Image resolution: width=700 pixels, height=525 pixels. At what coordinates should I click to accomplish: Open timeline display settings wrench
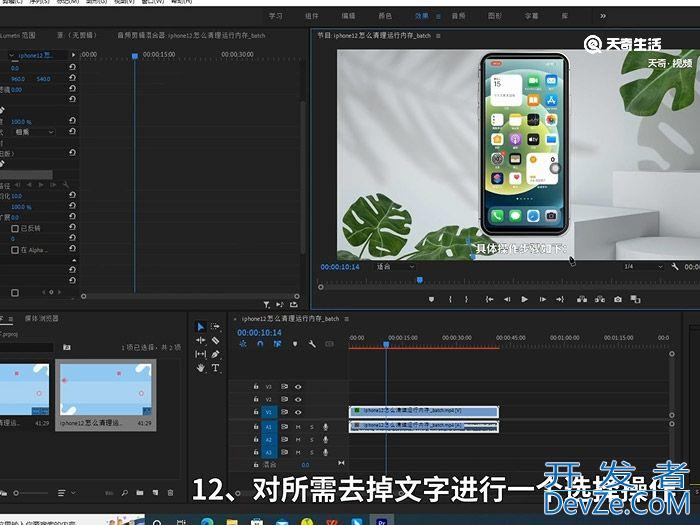pos(312,344)
